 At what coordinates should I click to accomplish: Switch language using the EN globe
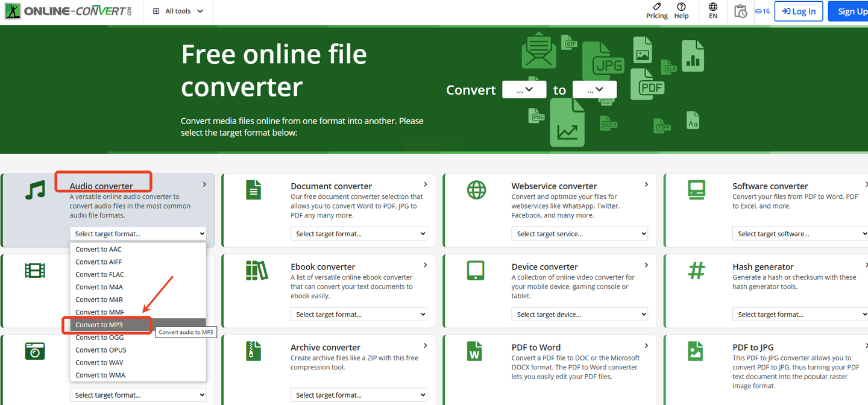(x=713, y=10)
